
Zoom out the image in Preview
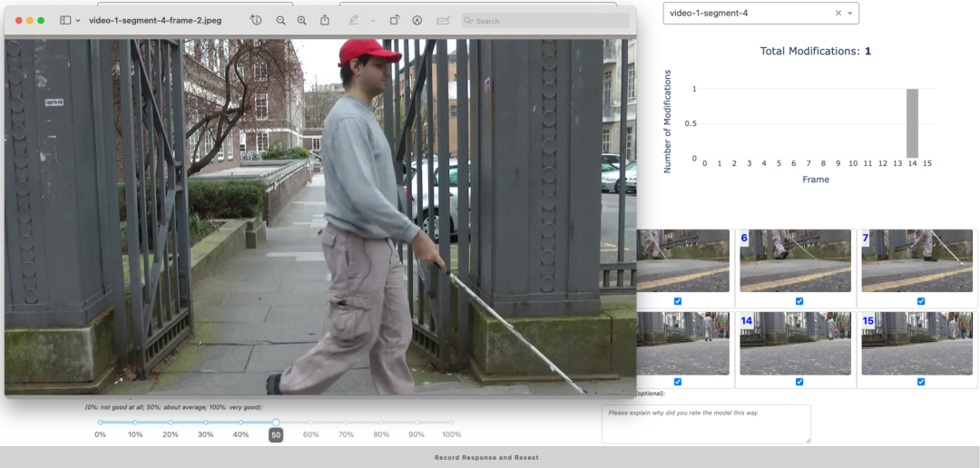[280, 20]
